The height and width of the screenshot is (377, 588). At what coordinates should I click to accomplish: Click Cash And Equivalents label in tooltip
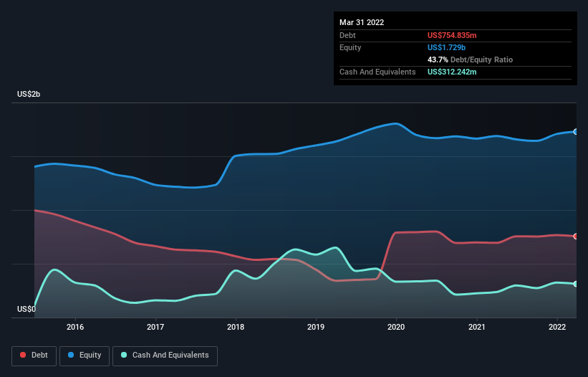377,72
